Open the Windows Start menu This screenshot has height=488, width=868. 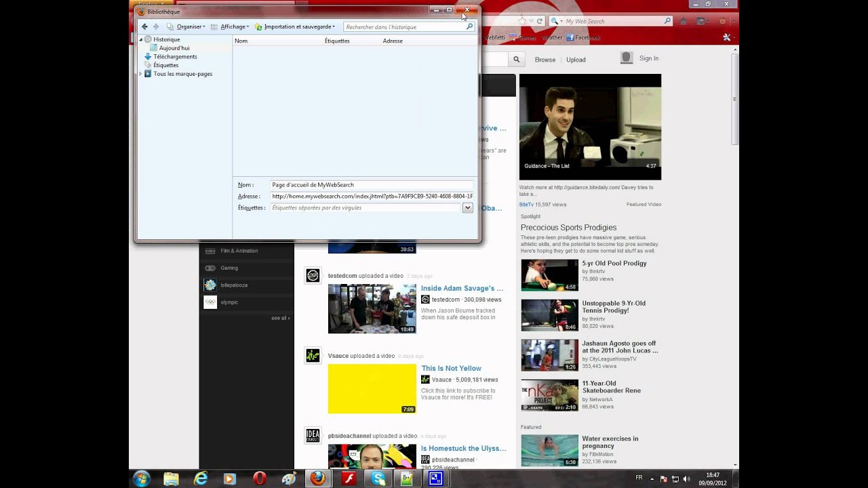tap(141, 479)
